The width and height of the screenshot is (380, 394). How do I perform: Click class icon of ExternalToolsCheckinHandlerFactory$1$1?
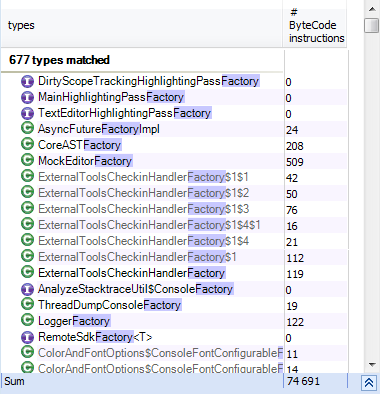[x=27, y=176]
